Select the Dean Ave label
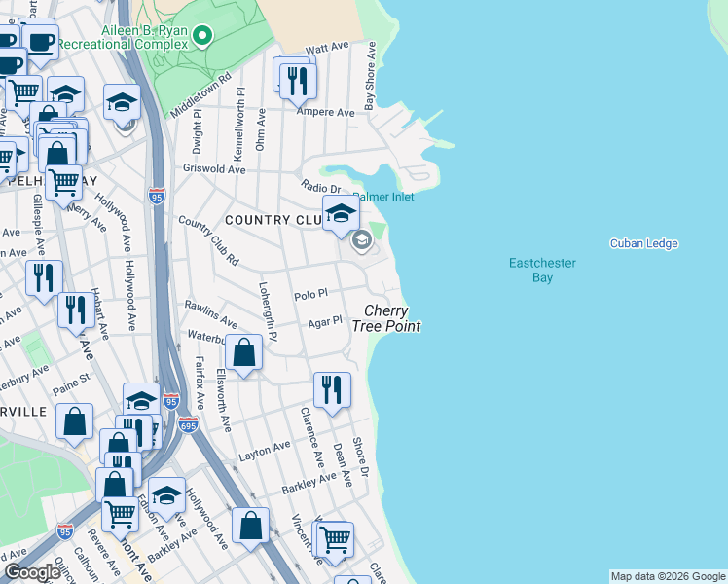Screen dimensions: 728x584 tap(343, 464)
